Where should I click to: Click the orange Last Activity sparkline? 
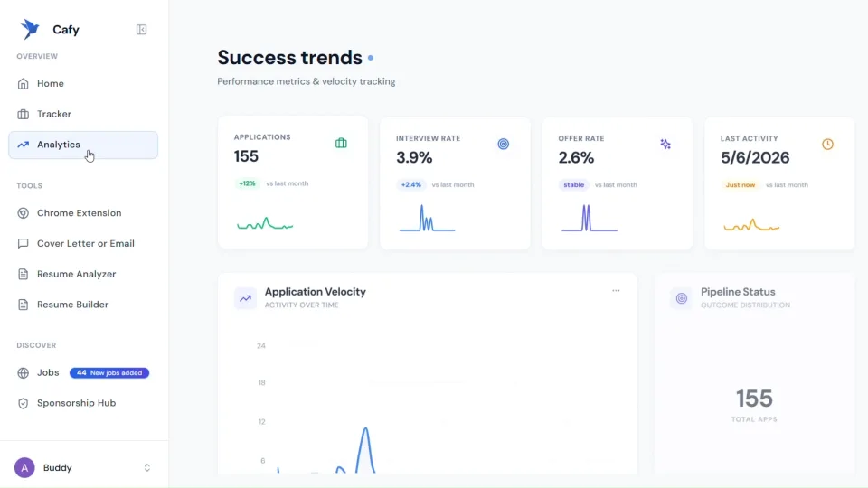point(751,225)
